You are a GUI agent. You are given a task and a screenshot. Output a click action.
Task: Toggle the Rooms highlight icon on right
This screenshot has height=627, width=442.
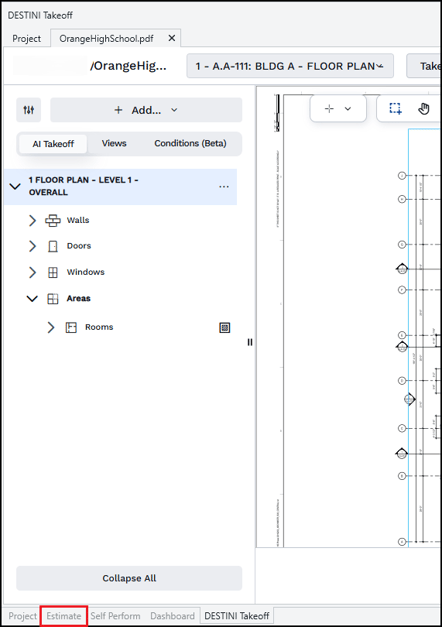pyautogui.click(x=225, y=328)
